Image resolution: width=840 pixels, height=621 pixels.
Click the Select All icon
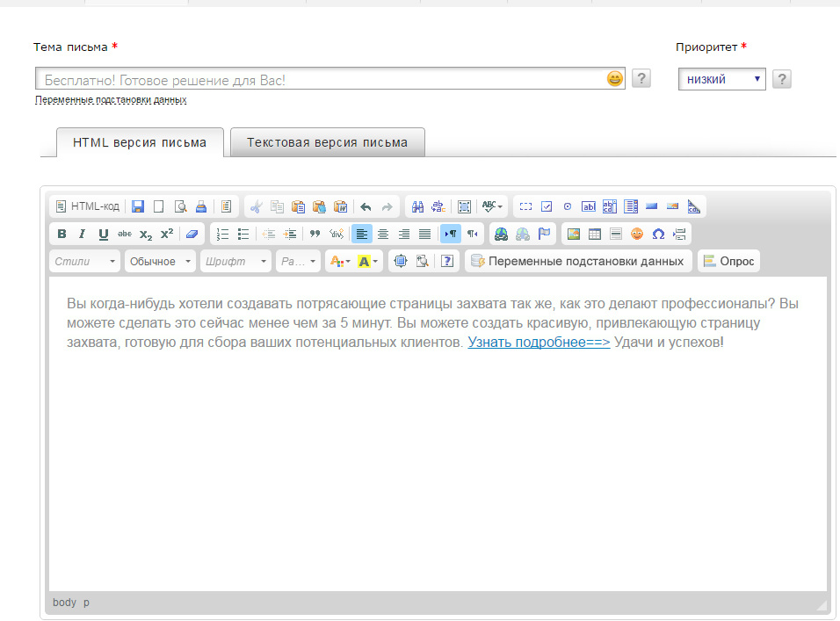pos(464,206)
